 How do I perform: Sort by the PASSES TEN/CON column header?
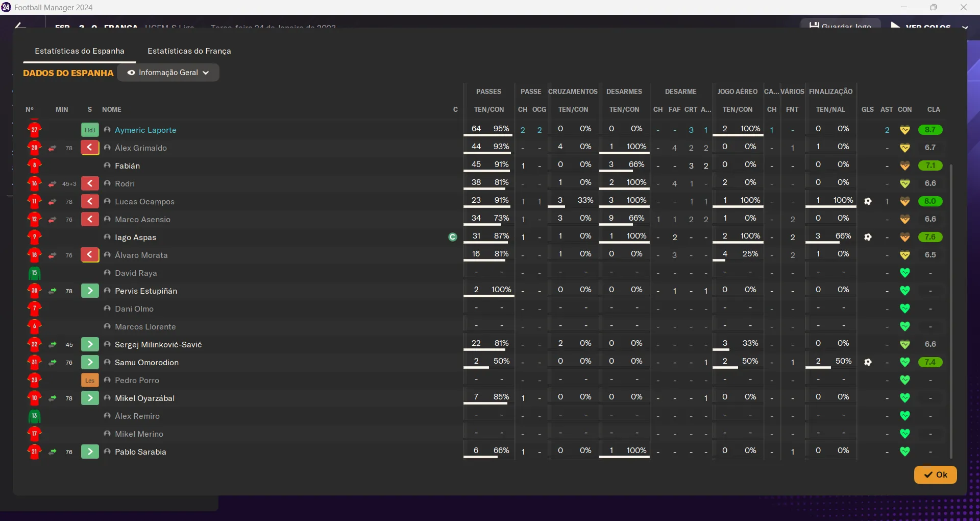(x=489, y=110)
